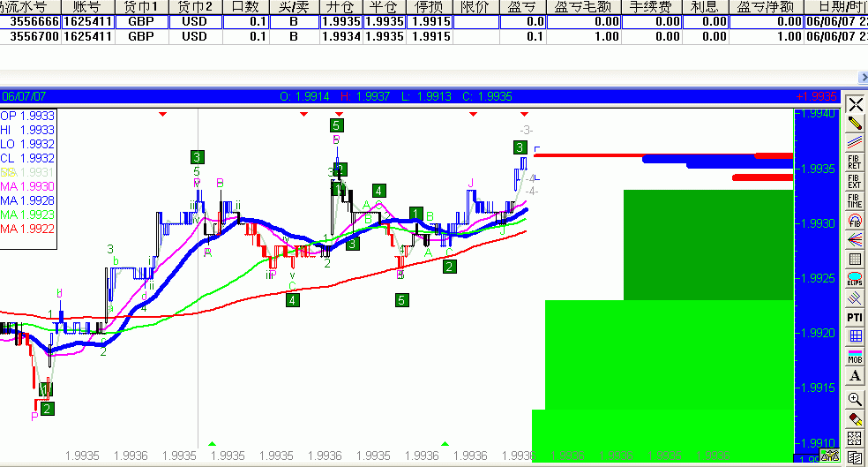
Task: Click the HI 1.9933 legend entry
Action: coord(27,130)
